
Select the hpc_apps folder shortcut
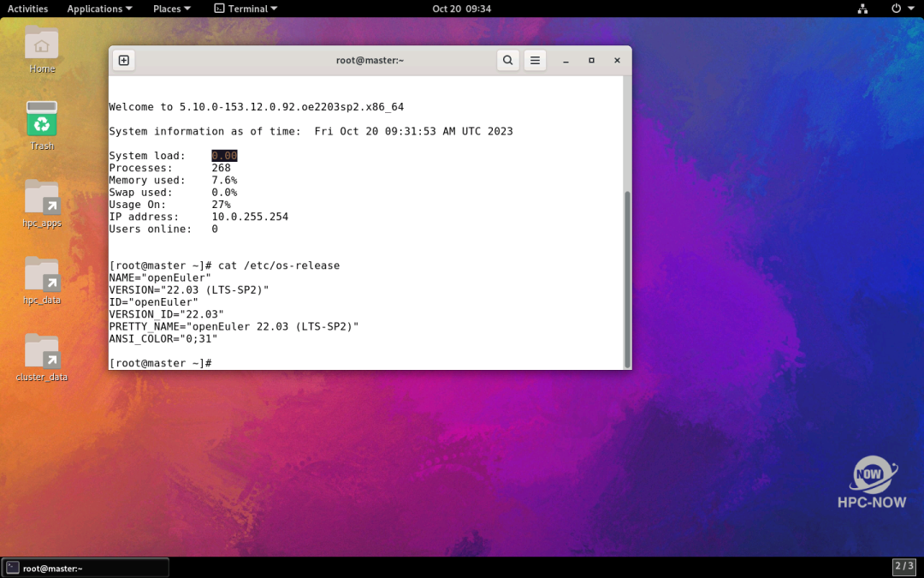tap(42, 204)
